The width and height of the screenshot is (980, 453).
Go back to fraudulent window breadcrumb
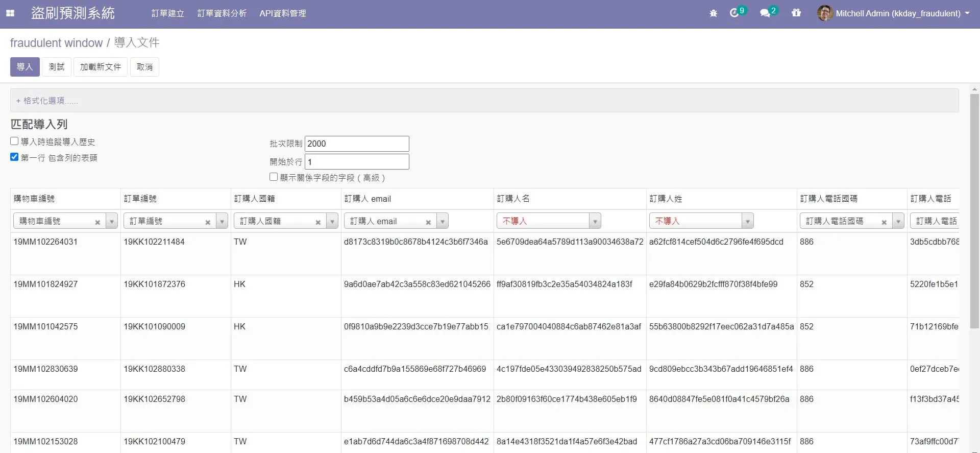56,43
